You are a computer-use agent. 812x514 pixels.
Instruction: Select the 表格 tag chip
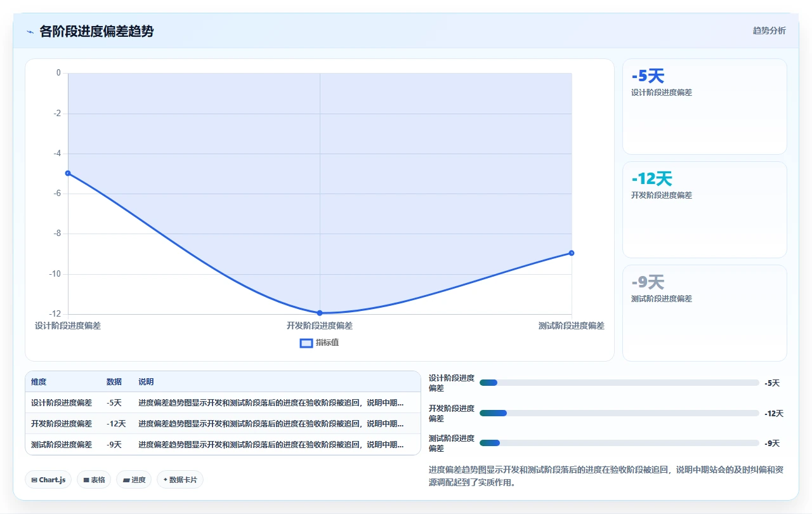click(94, 480)
